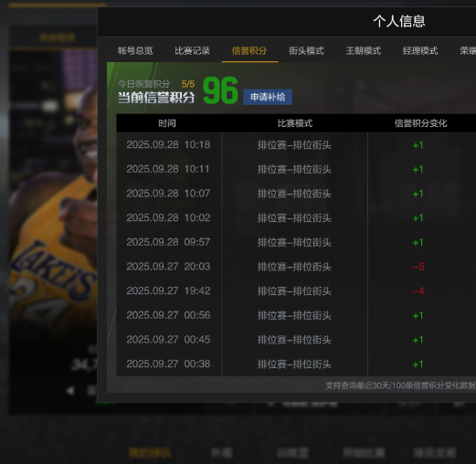Click the 申请补给 button
The width and height of the screenshot is (476, 464).
tap(268, 97)
